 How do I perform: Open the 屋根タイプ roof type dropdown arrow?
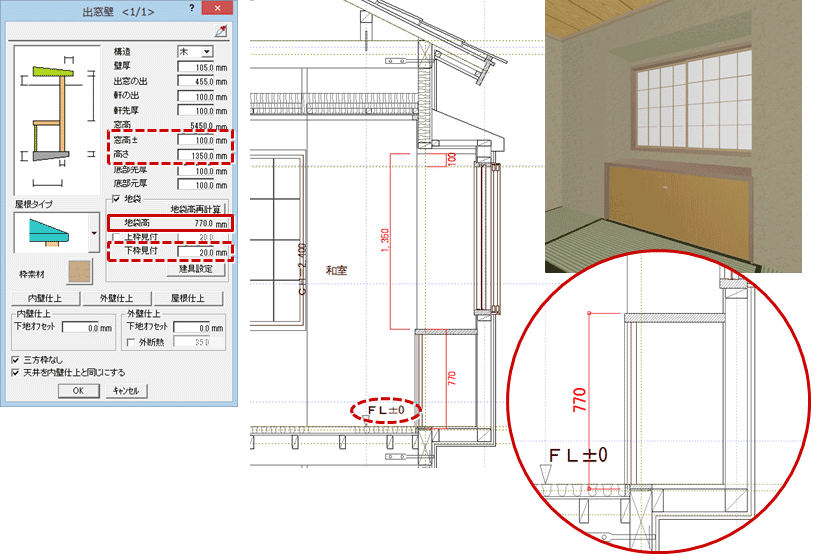click(x=94, y=233)
